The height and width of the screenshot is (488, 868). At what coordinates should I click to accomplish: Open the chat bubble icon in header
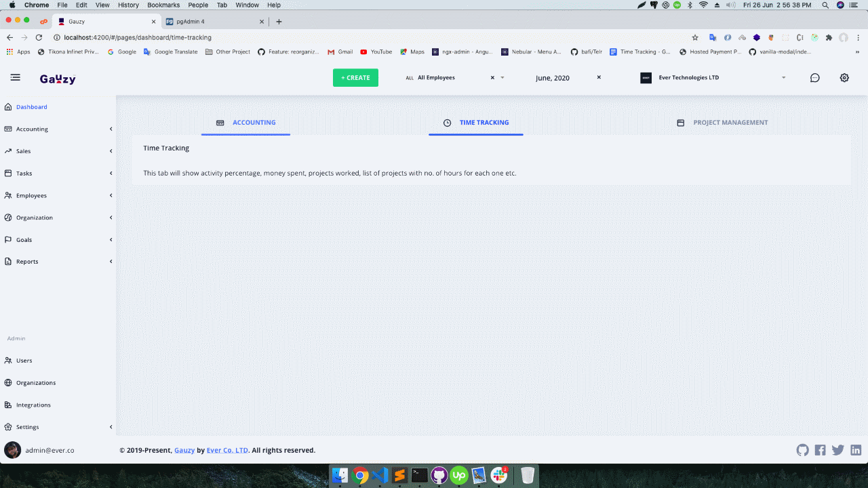[x=815, y=78]
